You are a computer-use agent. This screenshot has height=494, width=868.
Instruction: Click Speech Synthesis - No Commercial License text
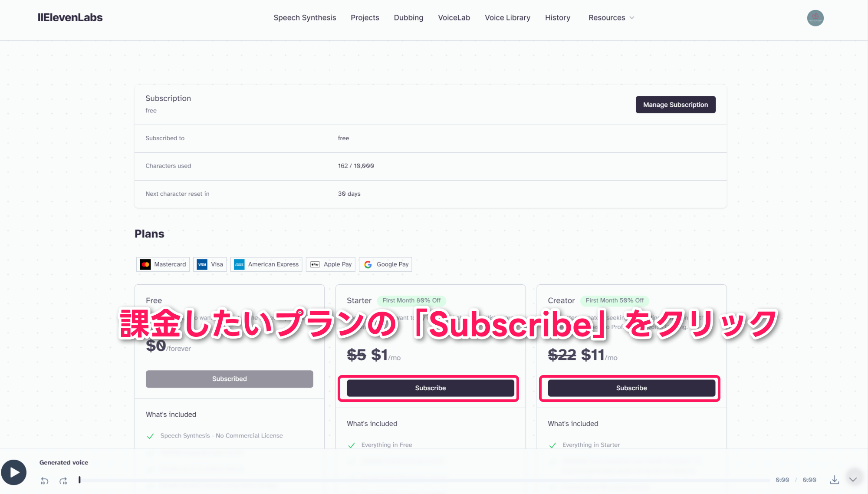pyautogui.click(x=221, y=436)
